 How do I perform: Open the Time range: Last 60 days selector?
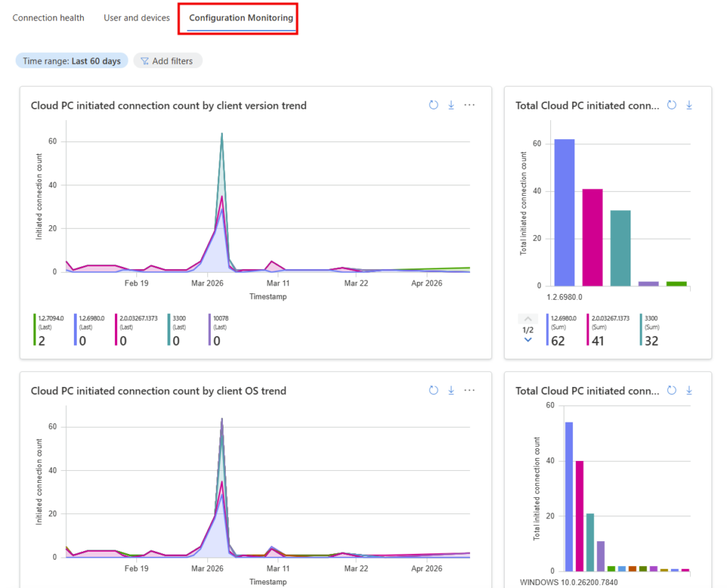[72, 61]
